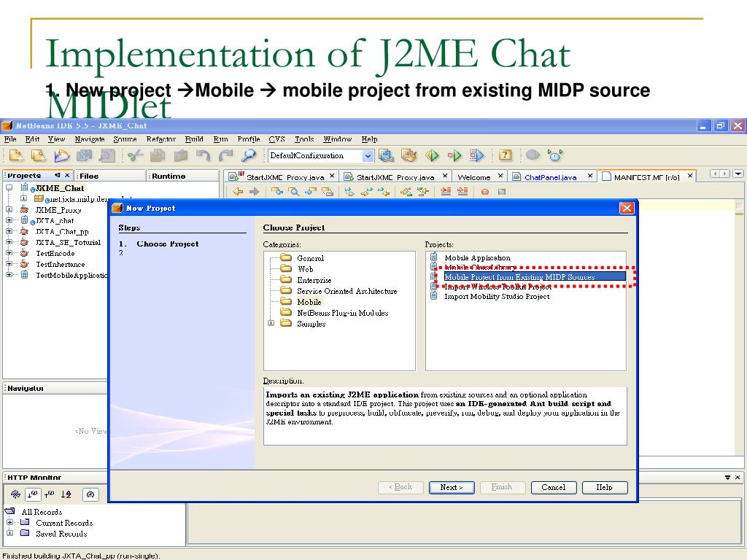Click the Help question mark toolbar icon
The height and width of the screenshot is (560, 747).
coord(505,155)
